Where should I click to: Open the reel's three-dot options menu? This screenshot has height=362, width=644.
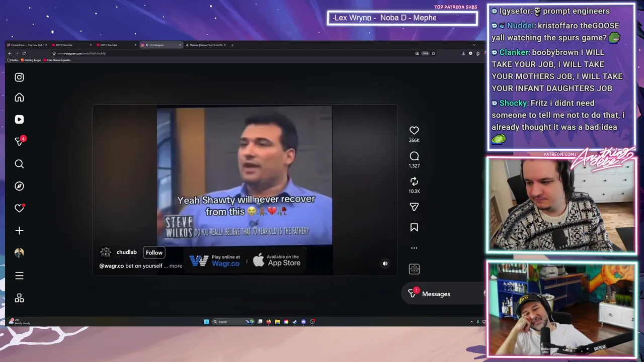[414, 248]
